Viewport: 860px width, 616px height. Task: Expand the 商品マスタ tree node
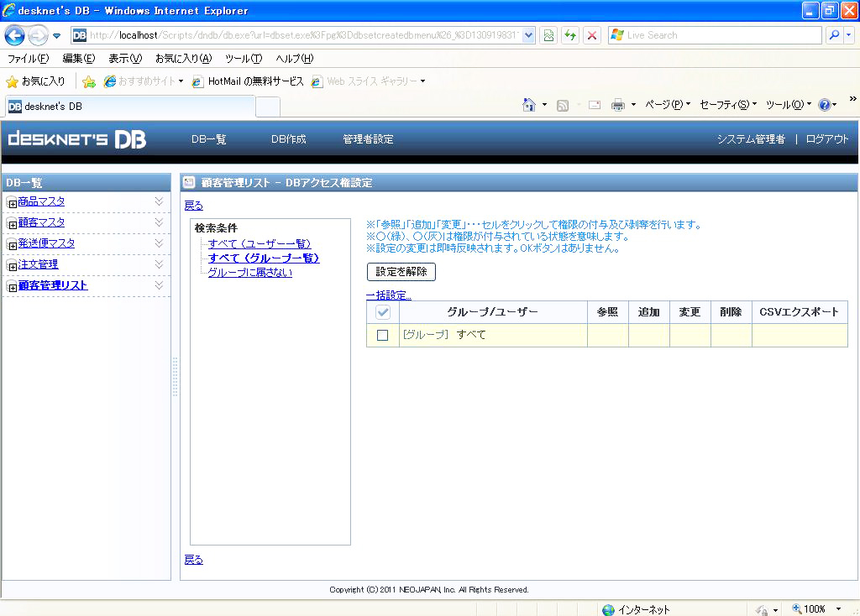click(x=12, y=203)
